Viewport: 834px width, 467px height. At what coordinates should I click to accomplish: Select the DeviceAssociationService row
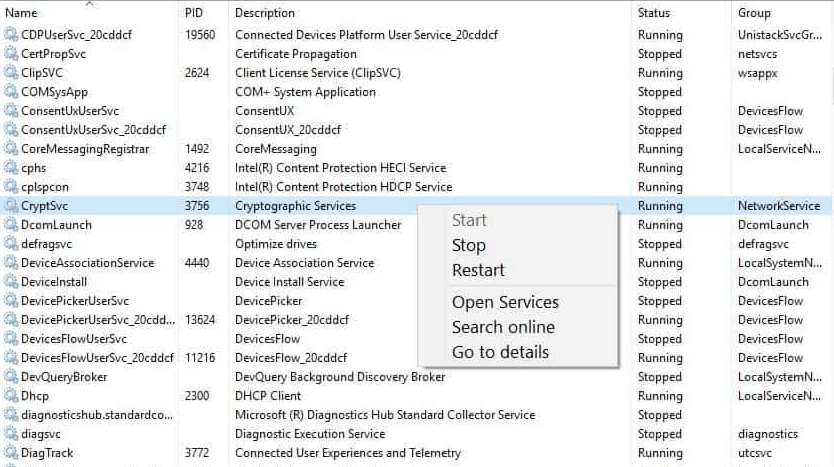[x=416, y=263]
